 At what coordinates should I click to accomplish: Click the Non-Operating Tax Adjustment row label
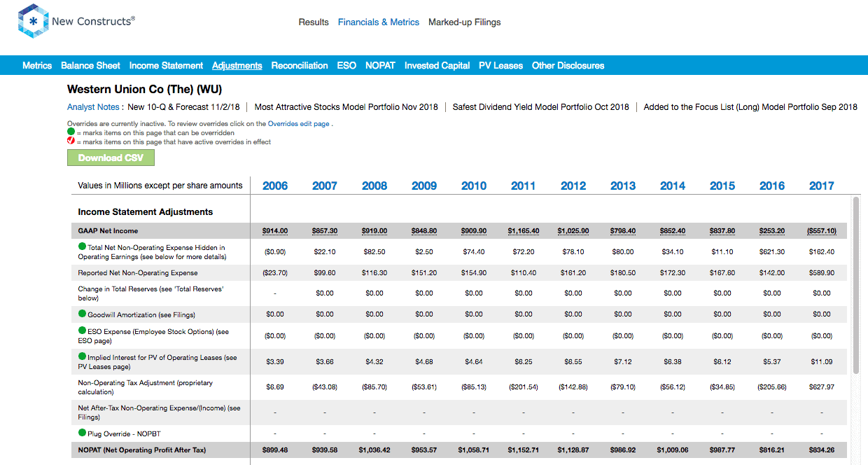coord(146,387)
